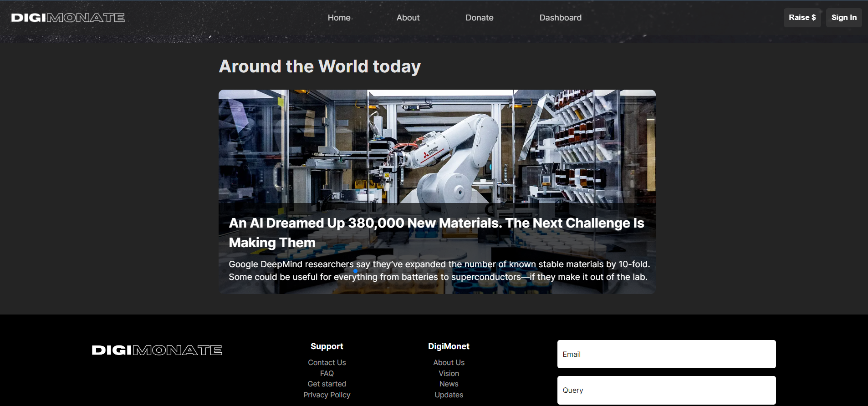
Task: Click the footer DIGIMONATE logo
Action: pos(157,350)
